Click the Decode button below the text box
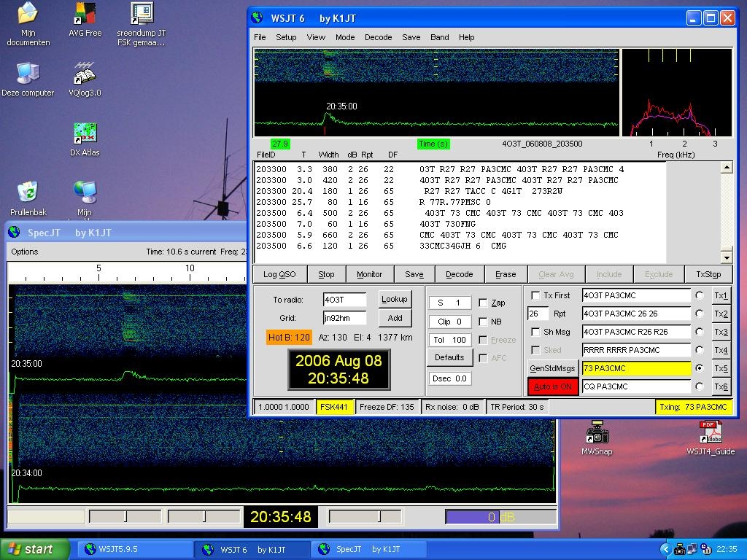This screenshot has height=560, width=747. coord(460,274)
